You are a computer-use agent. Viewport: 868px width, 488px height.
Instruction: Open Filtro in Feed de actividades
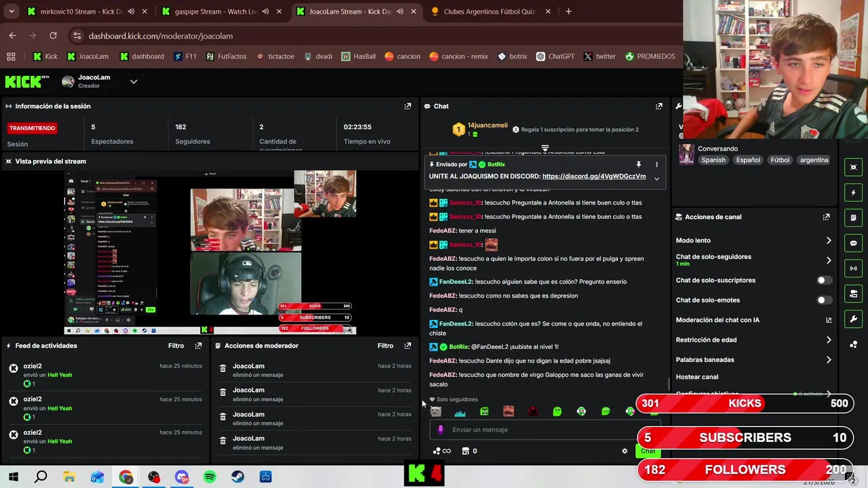coord(176,346)
